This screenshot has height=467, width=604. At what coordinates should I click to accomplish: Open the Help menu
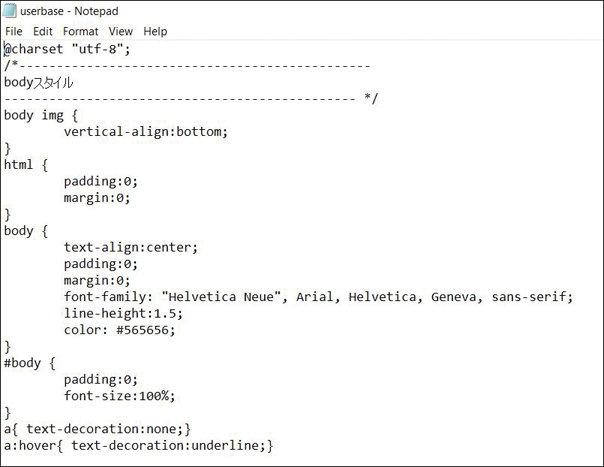pos(155,31)
